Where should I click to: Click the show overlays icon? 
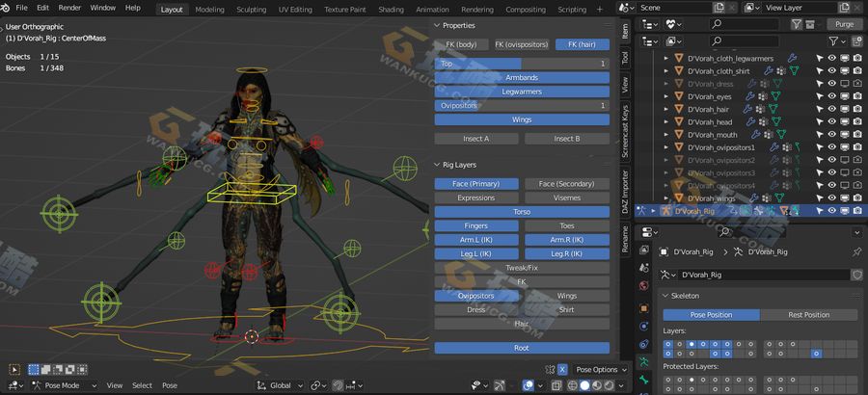[529, 385]
